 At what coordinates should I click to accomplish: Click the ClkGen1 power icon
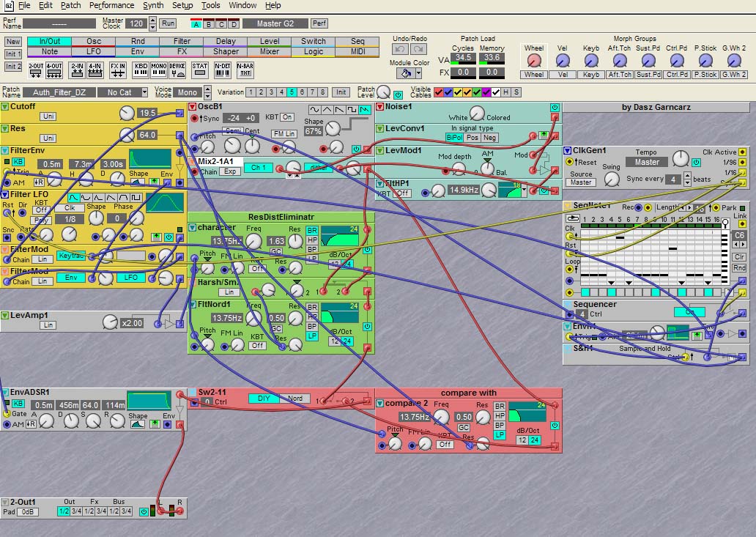696,163
